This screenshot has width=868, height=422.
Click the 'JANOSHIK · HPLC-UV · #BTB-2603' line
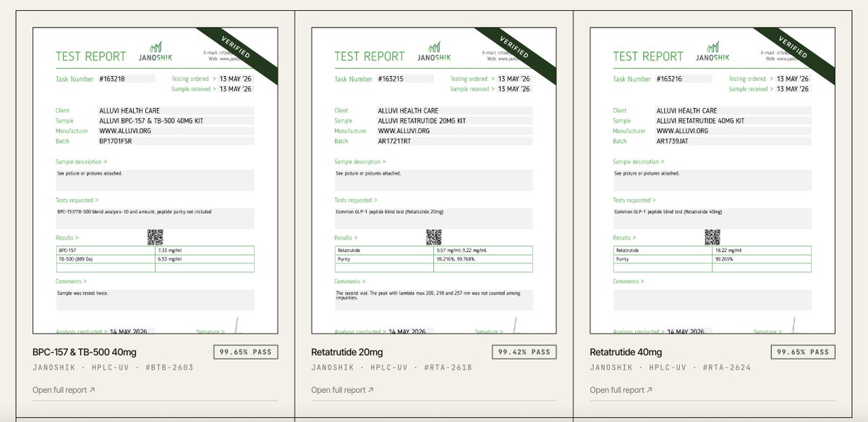point(113,368)
